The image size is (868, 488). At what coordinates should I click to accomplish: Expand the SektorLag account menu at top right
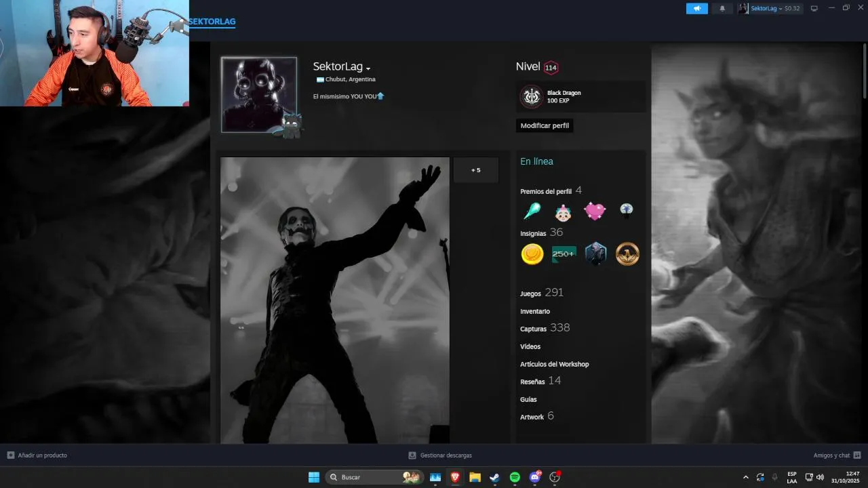[x=769, y=8]
